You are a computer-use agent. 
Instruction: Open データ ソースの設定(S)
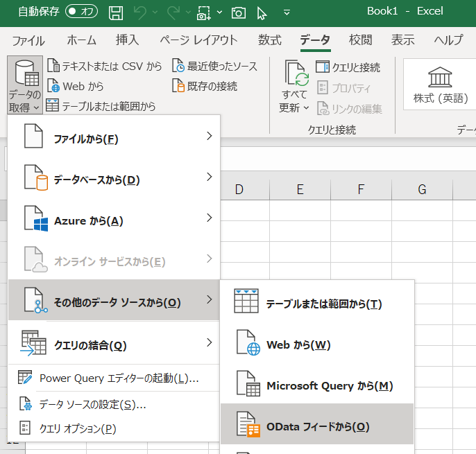click(x=114, y=404)
